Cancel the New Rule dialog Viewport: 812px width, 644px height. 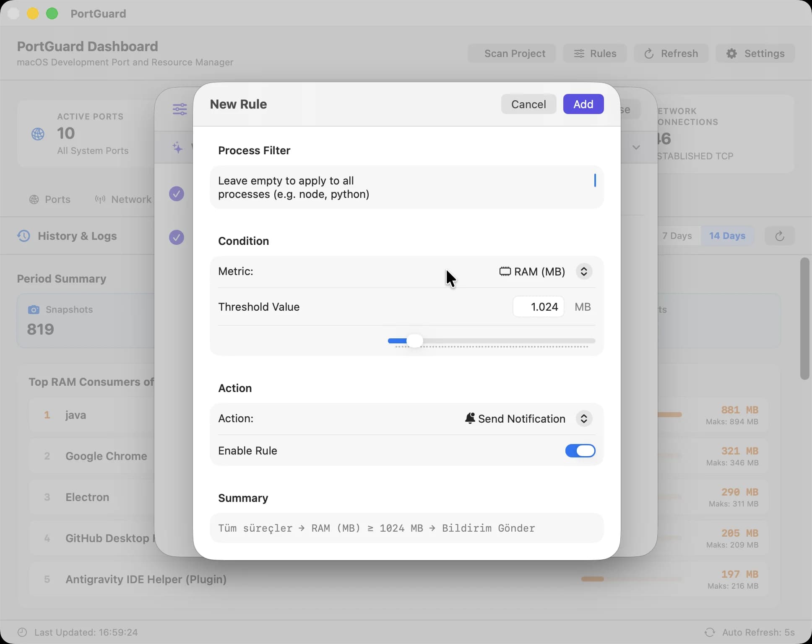[x=528, y=104]
